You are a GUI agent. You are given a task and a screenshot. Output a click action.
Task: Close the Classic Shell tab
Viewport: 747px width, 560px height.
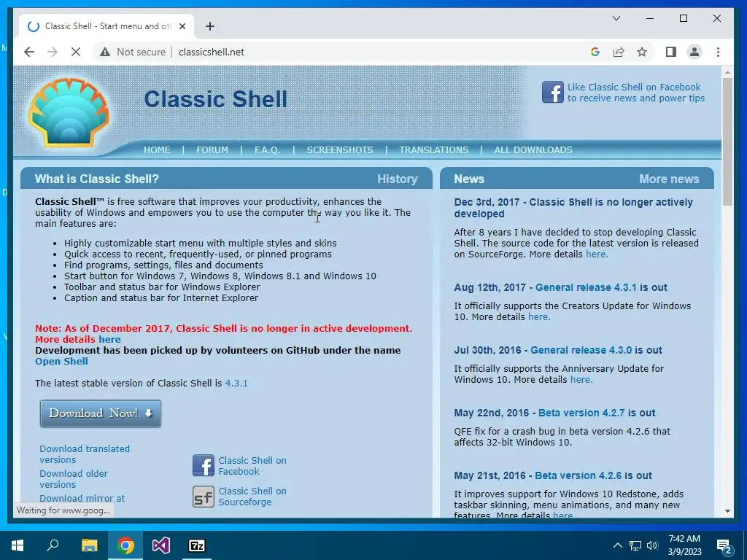coord(182,26)
